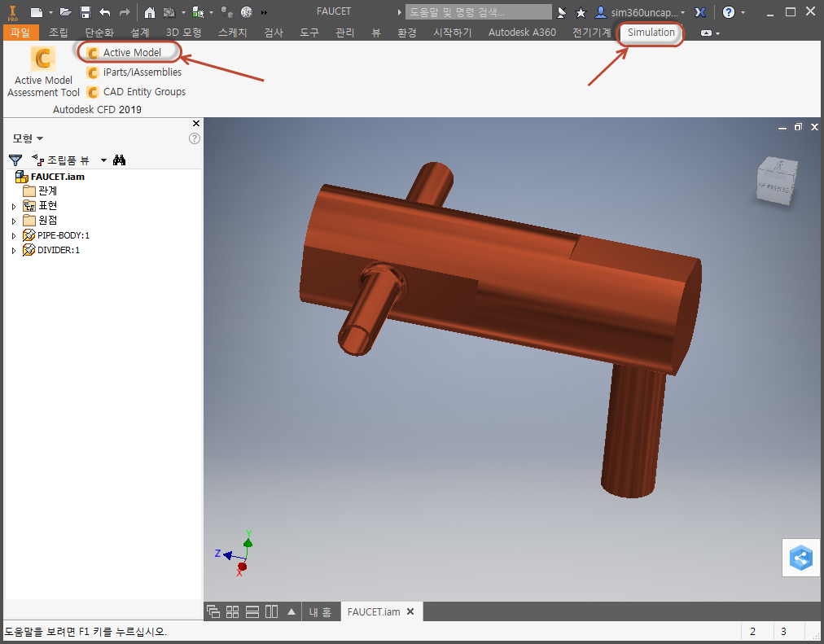Screen dimensions: 824x644
Task: Open the assembly view dropdown arrow
Action: [103, 160]
